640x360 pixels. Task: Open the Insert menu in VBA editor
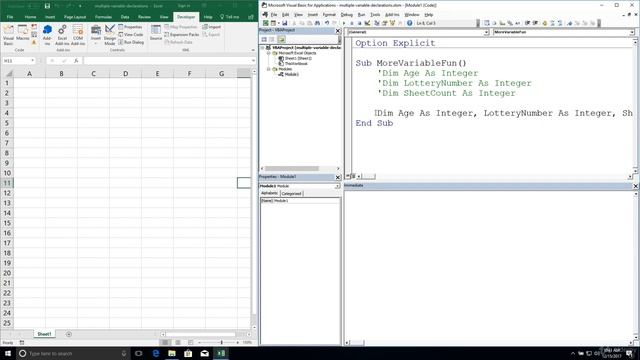pos(313,15)
